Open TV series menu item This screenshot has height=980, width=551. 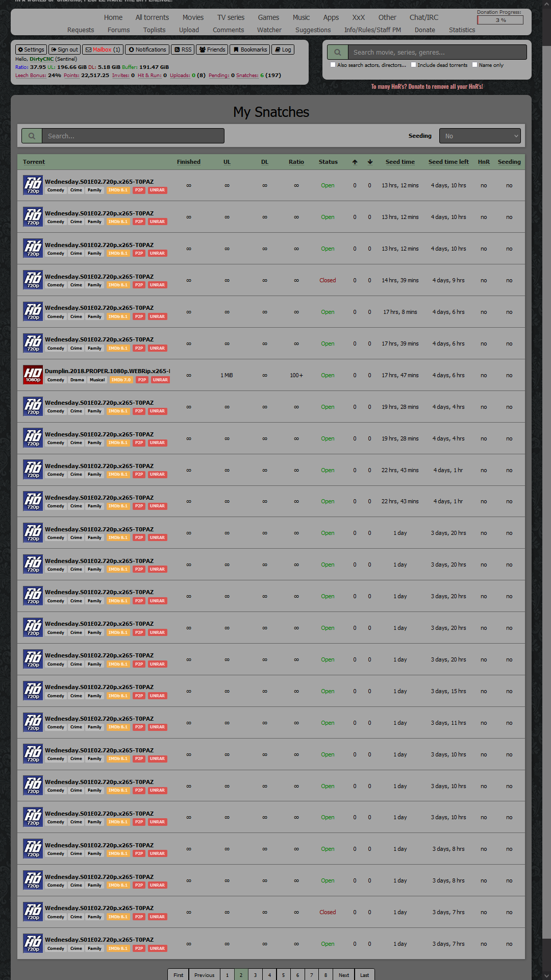tap(231, 17)
